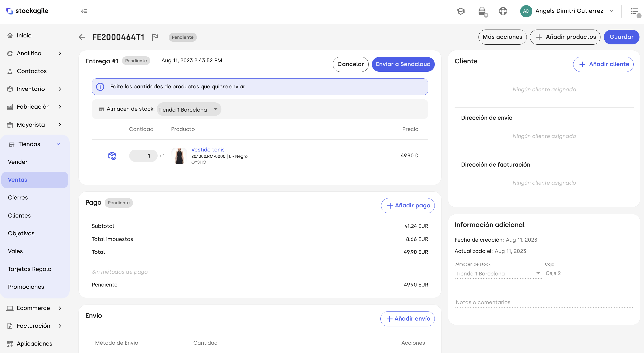Click the stockagile logo
The width and height of the screenshot is (644, 353).
(27, 11)
